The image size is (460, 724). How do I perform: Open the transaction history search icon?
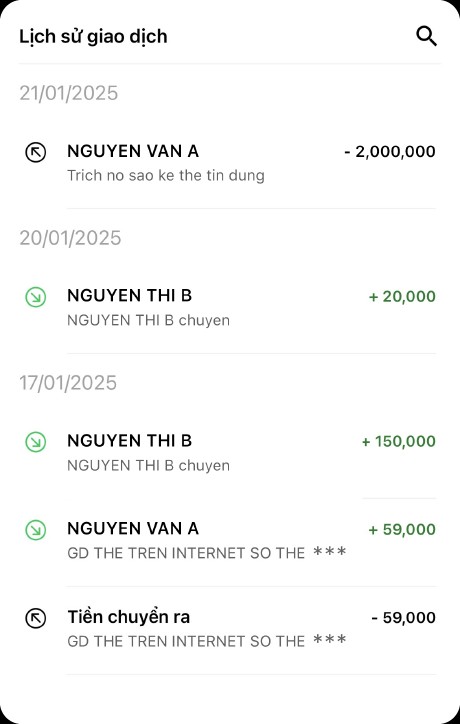point(426,36)
